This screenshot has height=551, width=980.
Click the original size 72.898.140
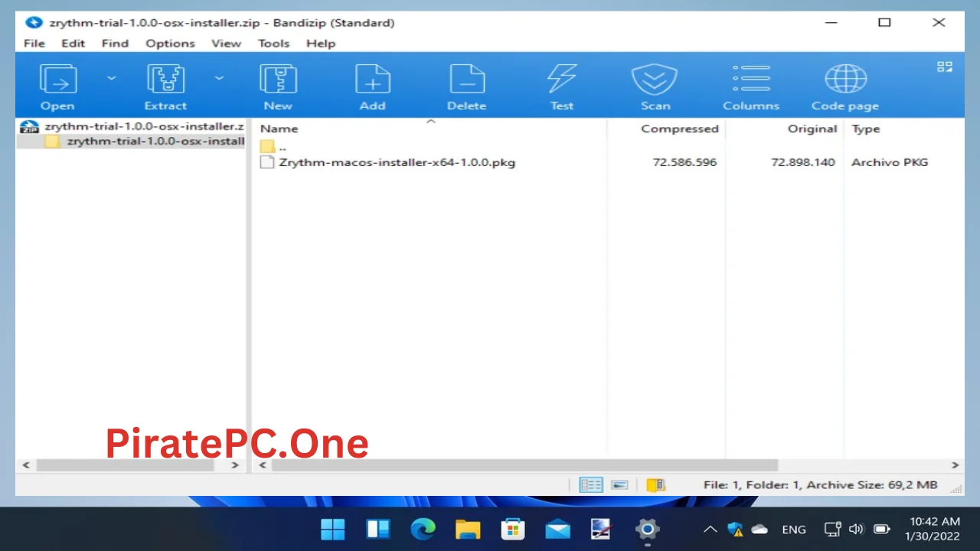click(x=803, y=162)
